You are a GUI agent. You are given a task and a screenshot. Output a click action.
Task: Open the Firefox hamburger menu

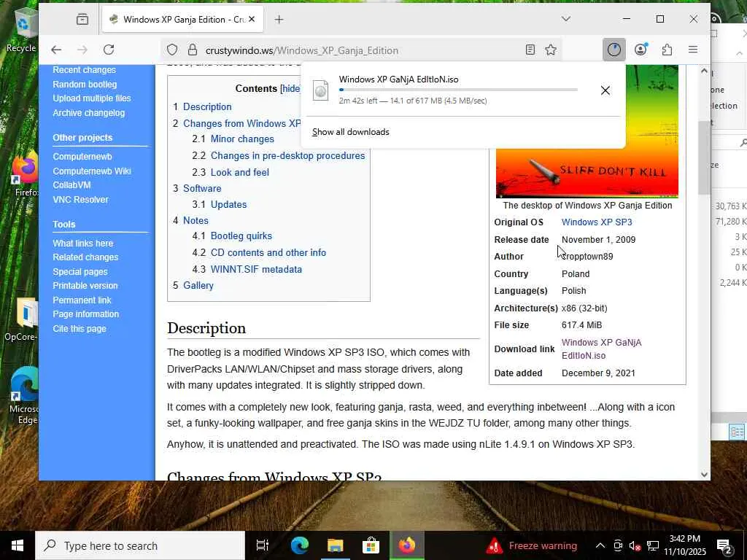693,50
